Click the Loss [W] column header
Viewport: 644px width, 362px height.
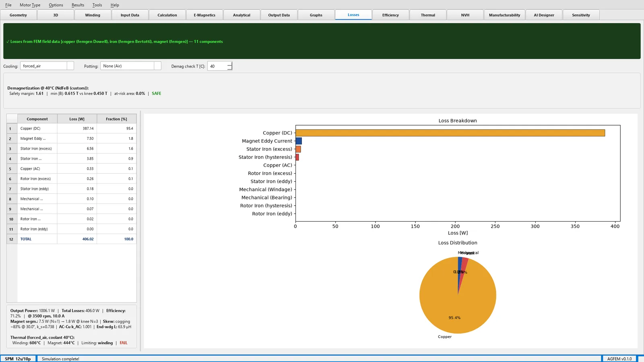click(77, 119)
